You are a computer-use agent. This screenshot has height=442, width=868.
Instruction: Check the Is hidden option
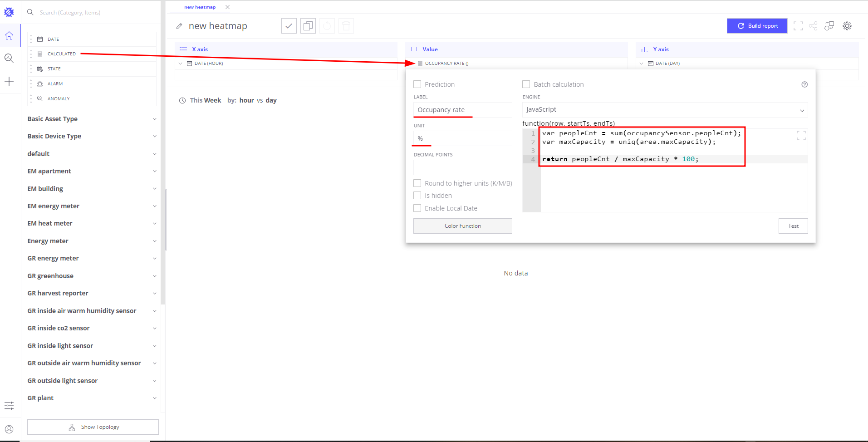(417, 196)
